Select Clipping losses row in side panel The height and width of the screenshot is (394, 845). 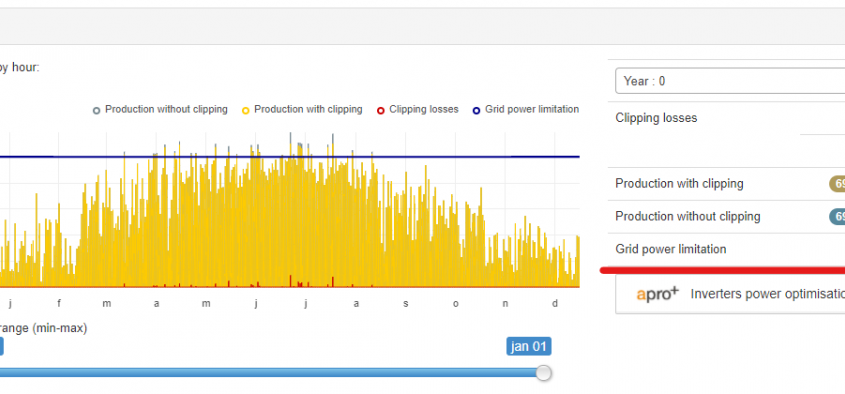tap(726, 134)
